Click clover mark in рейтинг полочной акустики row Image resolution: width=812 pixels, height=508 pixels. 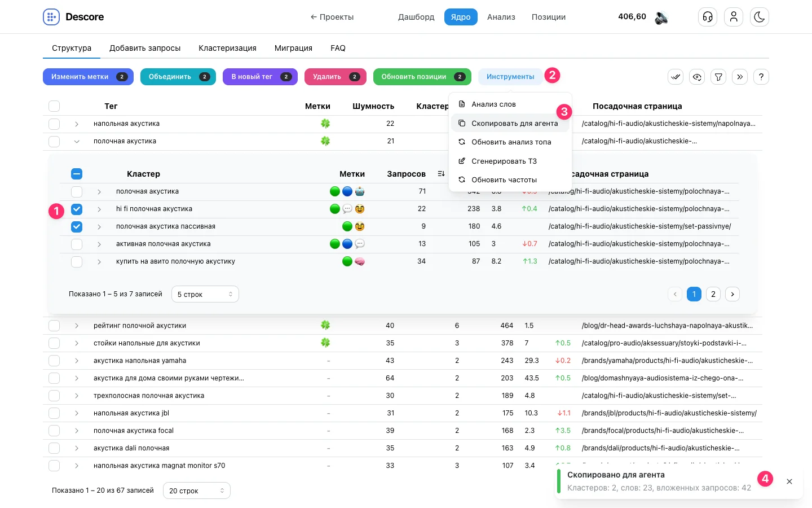click(x=325, y=325)
